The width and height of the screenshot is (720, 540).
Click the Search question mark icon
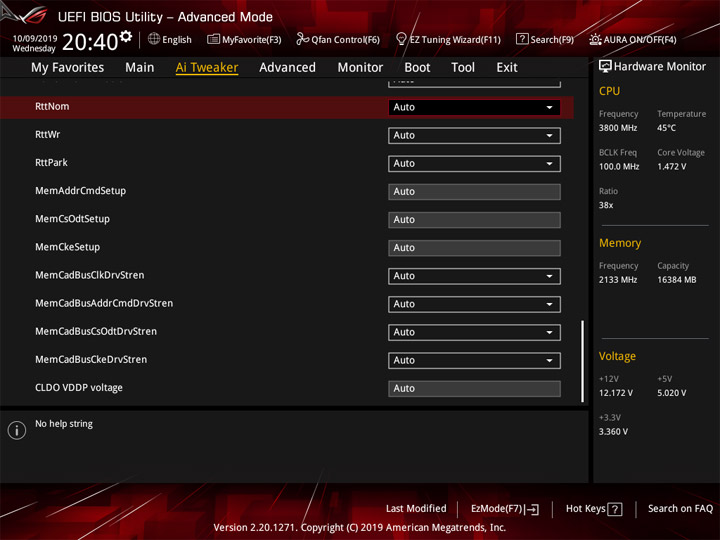click(x=522, y=39)
